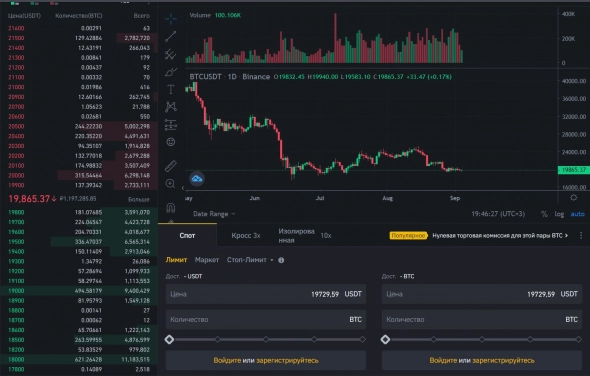Select the ruler measure tool
Screen dimensions: 590x376
[171, 166]
